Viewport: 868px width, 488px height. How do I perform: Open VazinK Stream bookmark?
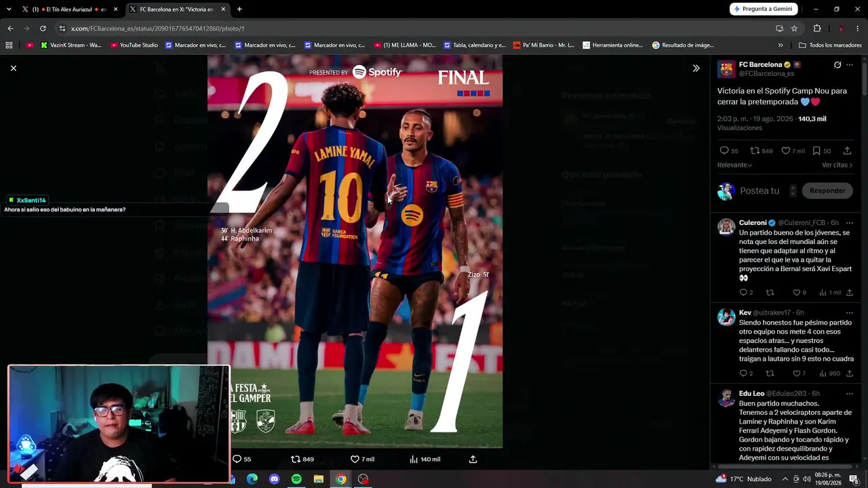(71, 45)
